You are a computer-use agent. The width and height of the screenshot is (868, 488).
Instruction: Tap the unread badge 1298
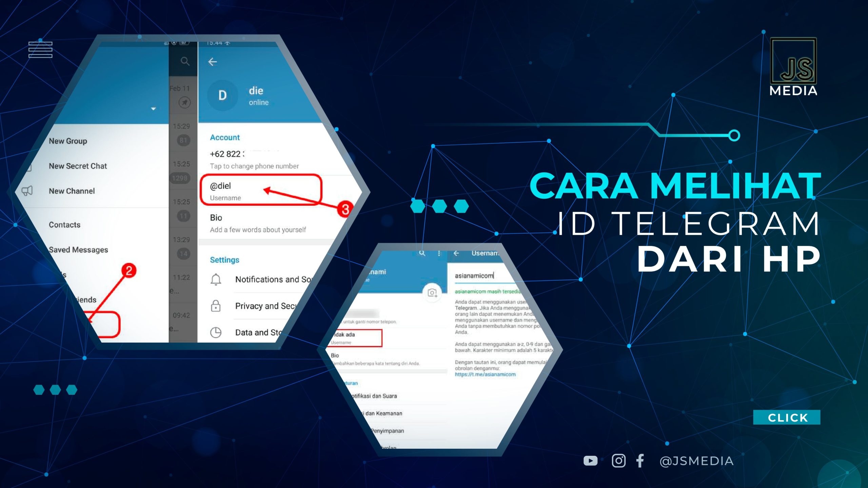coord(180,178)
